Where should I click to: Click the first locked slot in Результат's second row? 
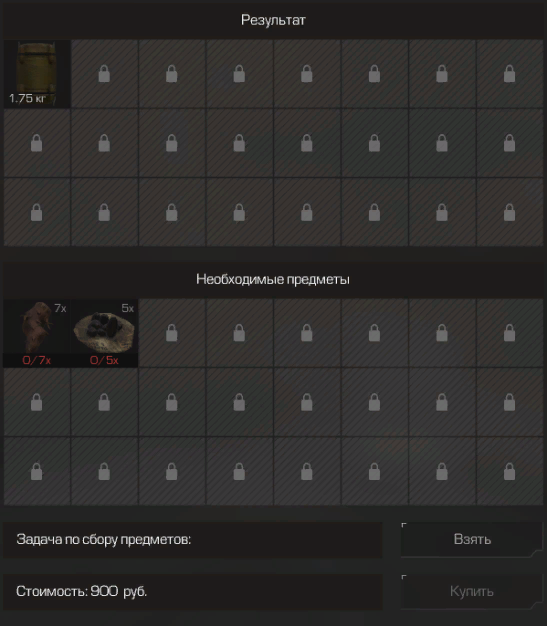37,143
